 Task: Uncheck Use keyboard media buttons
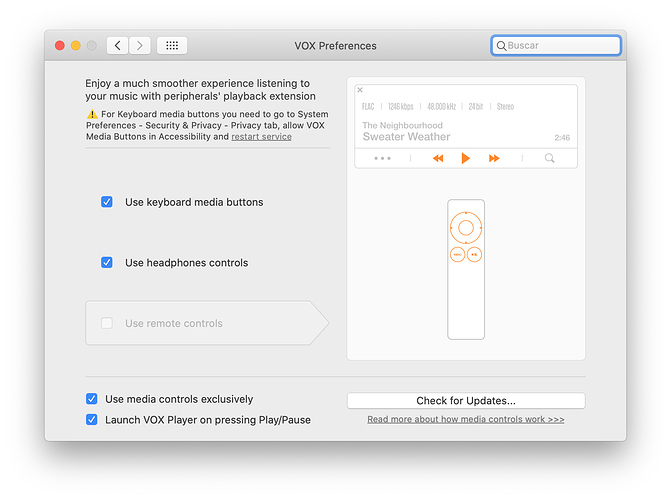point(107,202)
